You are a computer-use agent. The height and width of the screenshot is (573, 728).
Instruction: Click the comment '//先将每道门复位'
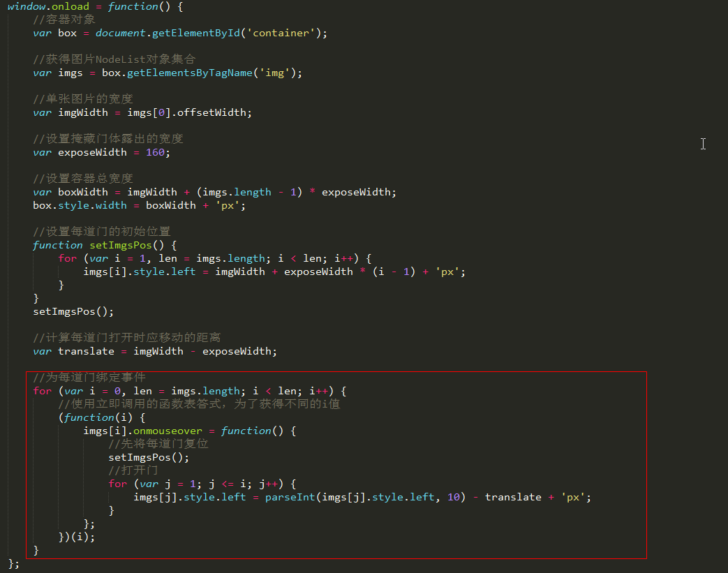pyautogui.click(x=158, y=444)
